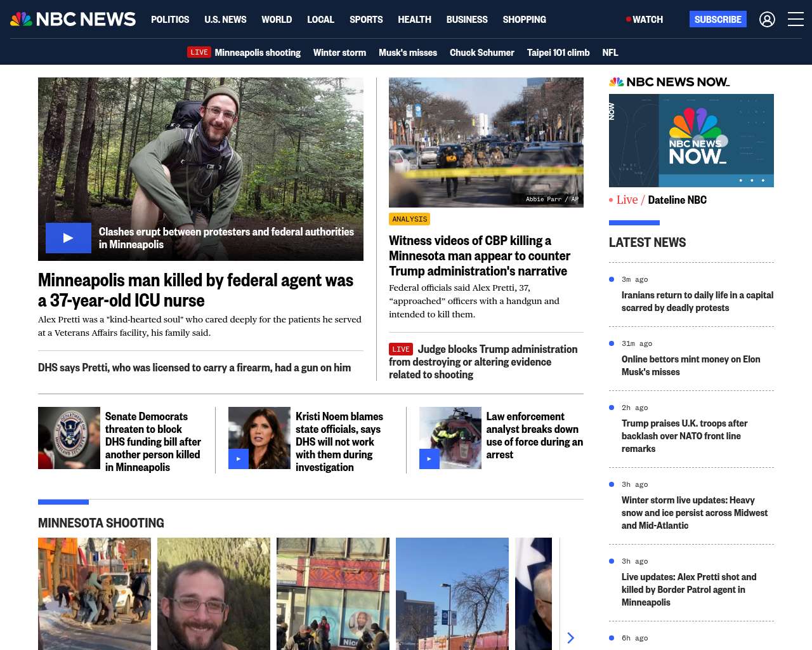Click Senate Democrats DHS seal thumbnail
The image size is (812, 650).
(x=69, y=438)
